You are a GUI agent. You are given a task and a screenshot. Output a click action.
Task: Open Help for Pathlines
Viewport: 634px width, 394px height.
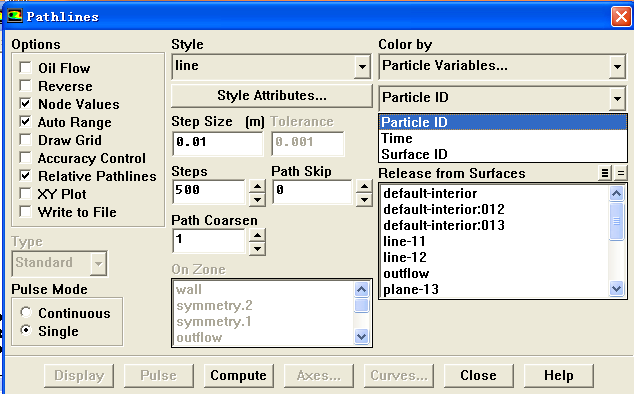click(x=559, y=375)
